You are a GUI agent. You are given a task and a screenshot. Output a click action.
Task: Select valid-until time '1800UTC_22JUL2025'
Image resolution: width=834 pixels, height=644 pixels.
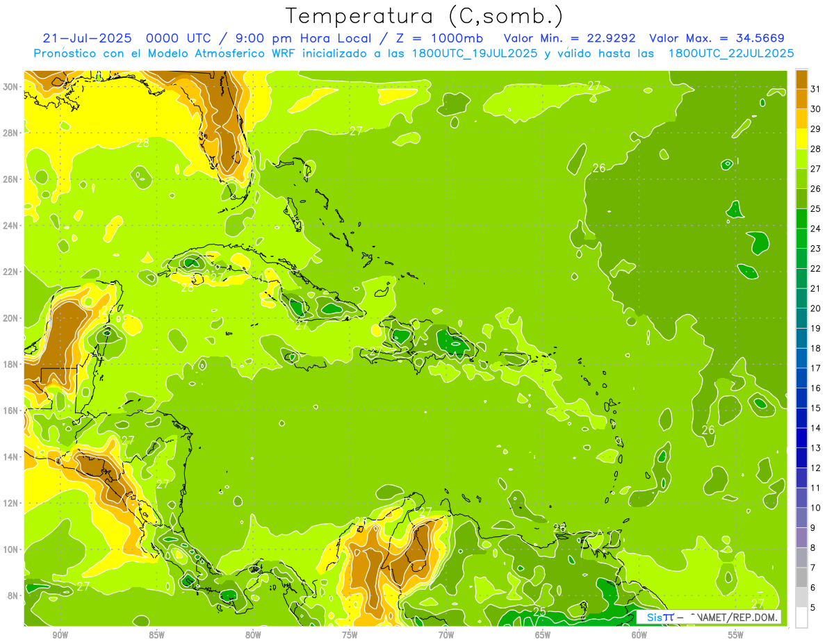tap(731, 53)
